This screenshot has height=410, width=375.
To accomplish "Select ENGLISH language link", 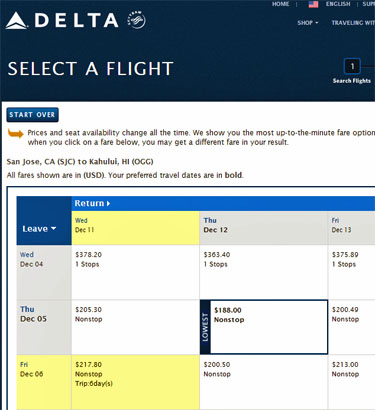I will click(338, 4).
